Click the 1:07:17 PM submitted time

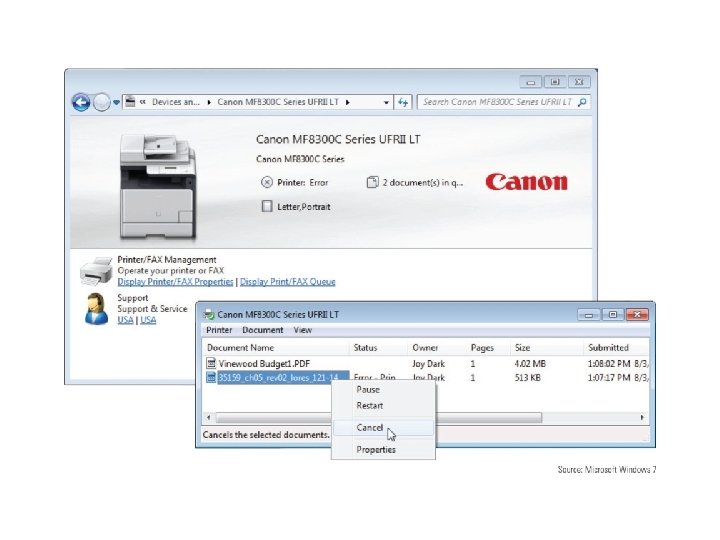609,377
